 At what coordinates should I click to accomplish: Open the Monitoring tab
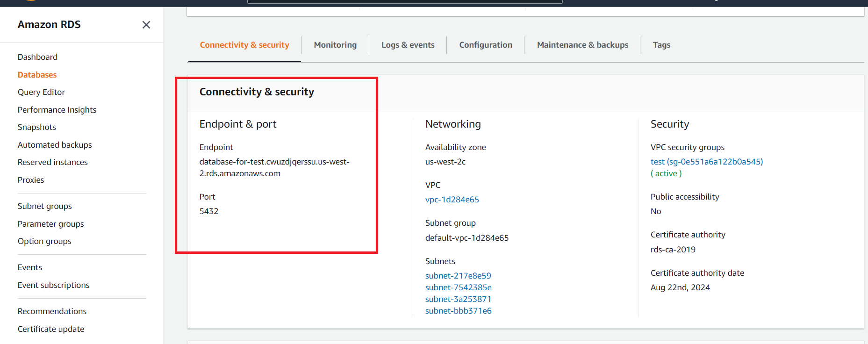[335, 45]
